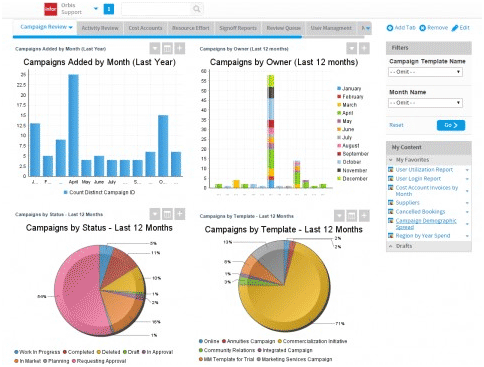Click plus icon on Campaigns by Status widget

(x=180, y=214)
